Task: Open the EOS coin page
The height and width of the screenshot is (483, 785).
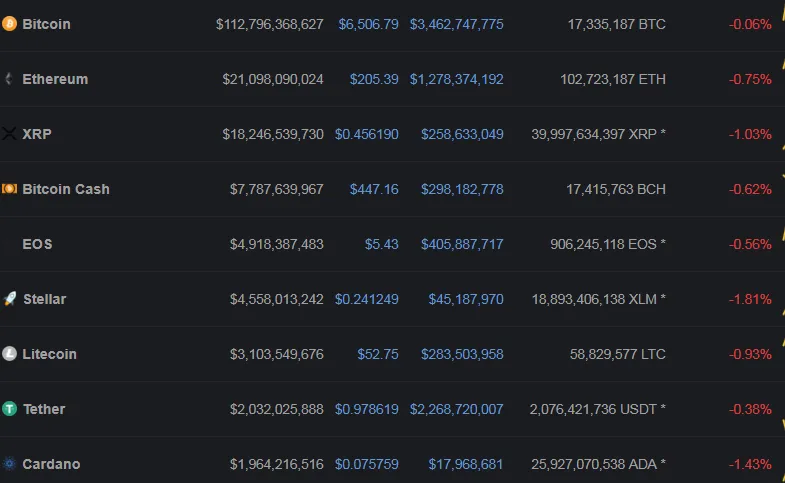Action: point(37,244)
